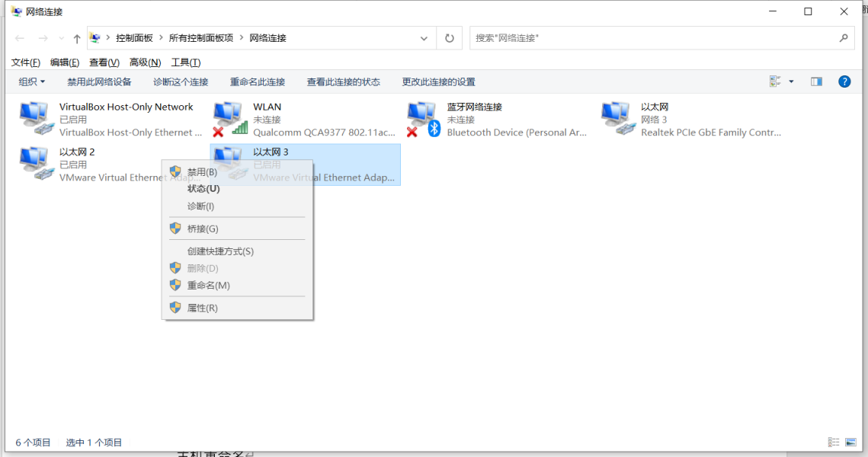Click the refresh button in address bar
This screenshot has height=457, width=868.
click(x=450, y=38)
